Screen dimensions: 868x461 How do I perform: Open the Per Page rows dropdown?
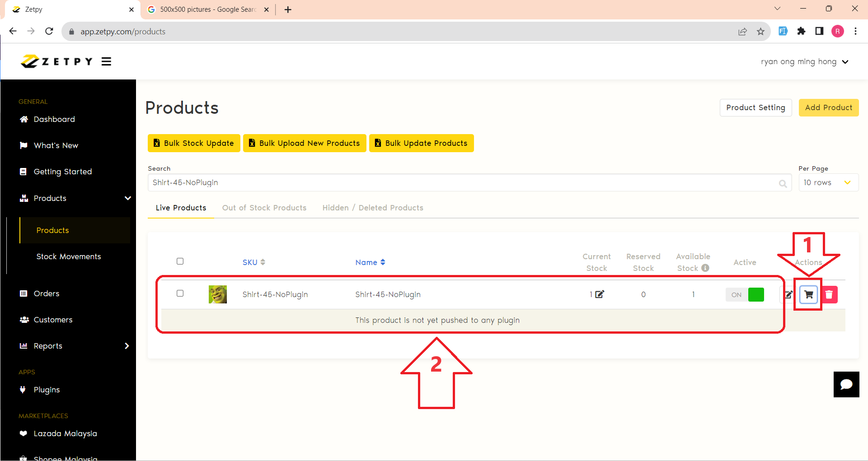[828, 182]
